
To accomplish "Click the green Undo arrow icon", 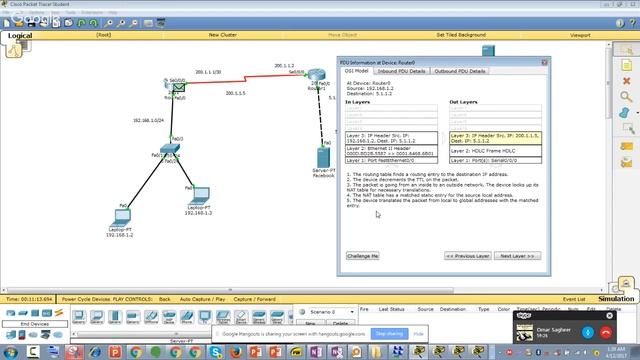I will coord(82,23).
